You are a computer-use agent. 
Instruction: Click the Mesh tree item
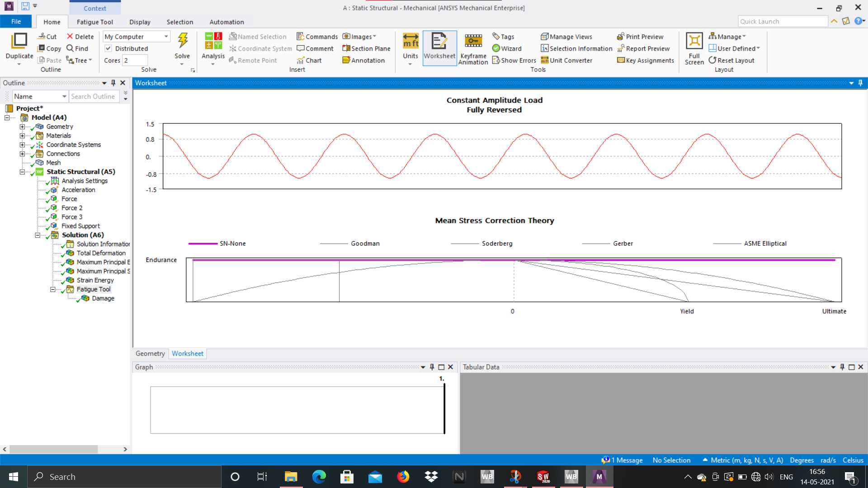click(x=53, y=163)
